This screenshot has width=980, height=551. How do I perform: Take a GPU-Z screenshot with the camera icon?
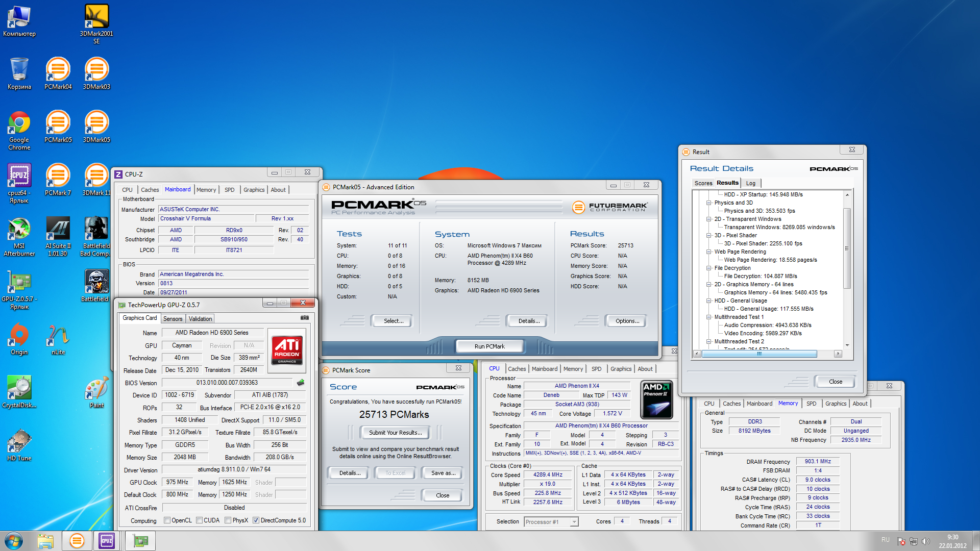[x=305, y=318]
